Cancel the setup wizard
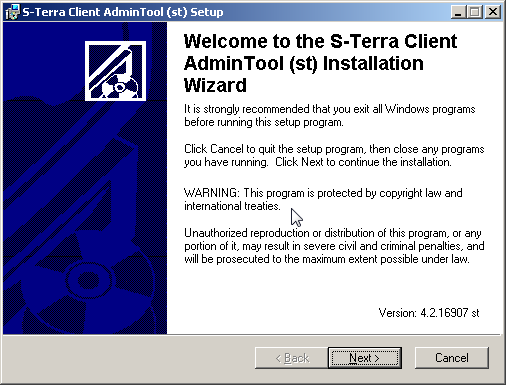This screenshot has height=385, width=506. [452, 358]
